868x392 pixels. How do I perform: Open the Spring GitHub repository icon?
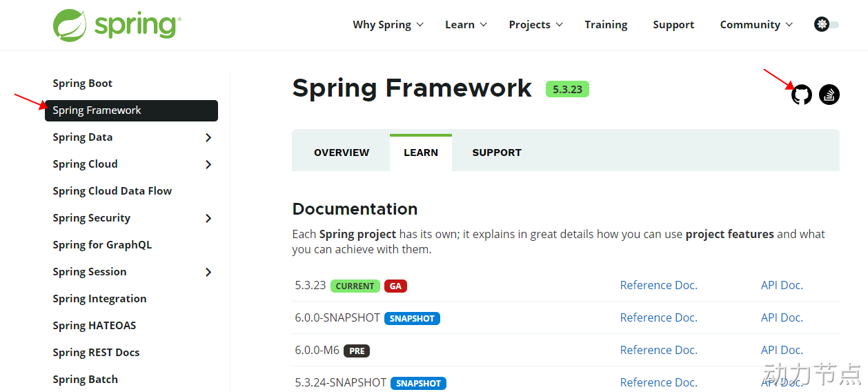pos(802,95)
